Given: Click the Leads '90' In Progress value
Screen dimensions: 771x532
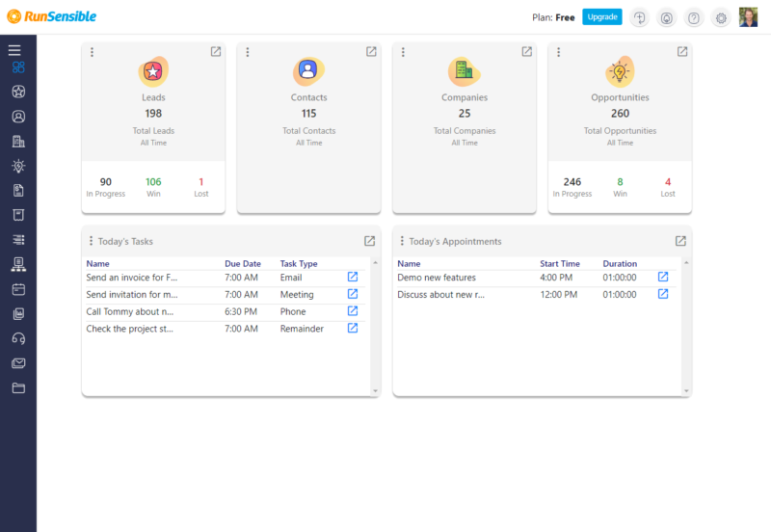Looking at the screenshot, I should (x=106, y=182).
